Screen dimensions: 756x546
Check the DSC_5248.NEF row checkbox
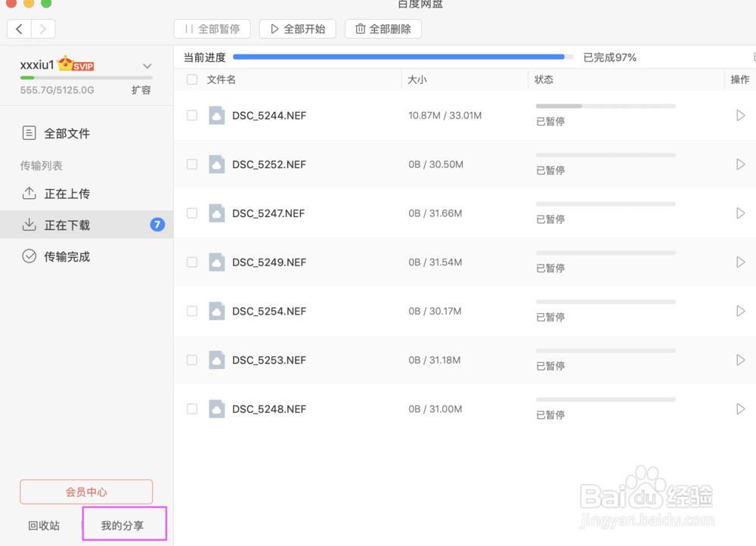(x=192, y=409)
